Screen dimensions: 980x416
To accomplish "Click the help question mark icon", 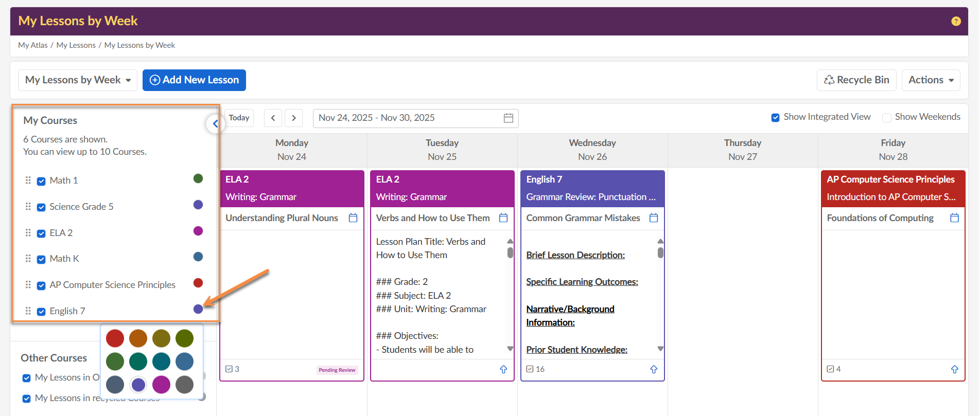I will [x=956, y=21].
